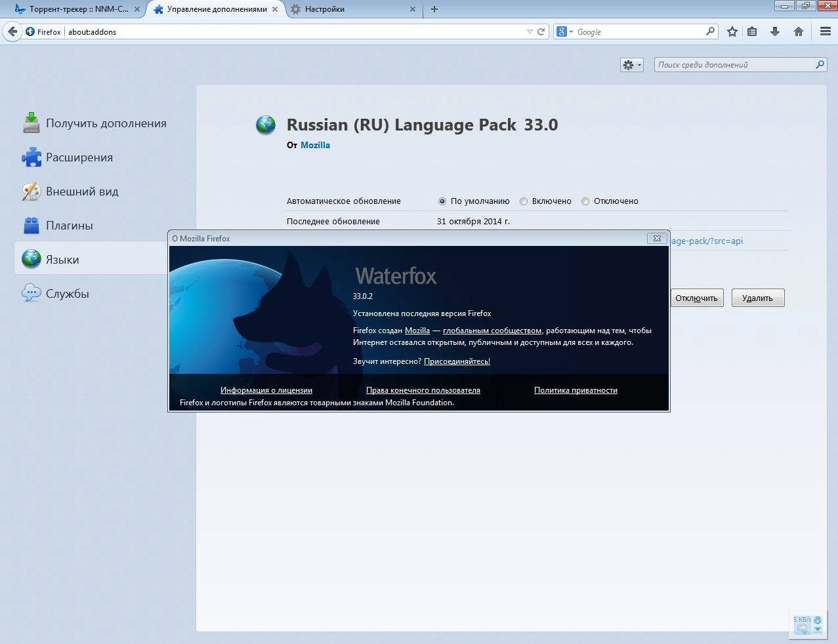Select Включено auto-update option
This screenshot has height=644, width=838.
(x=524, y=201)
